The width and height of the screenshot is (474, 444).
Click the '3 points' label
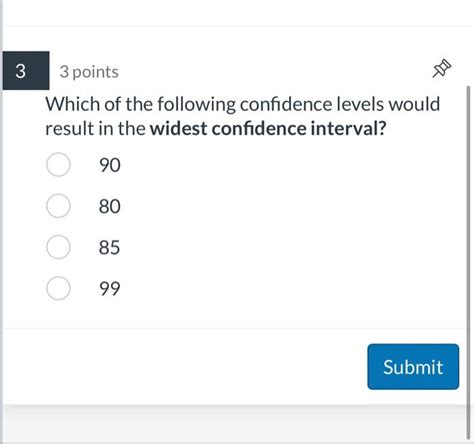coord(89,72)
